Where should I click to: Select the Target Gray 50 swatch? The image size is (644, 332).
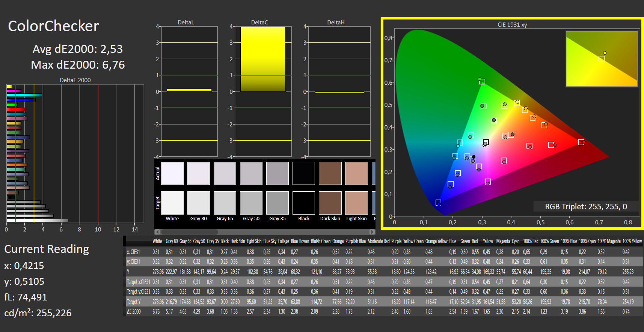(x=251, y=203)
